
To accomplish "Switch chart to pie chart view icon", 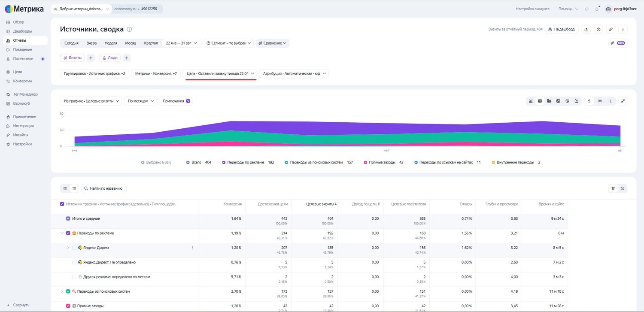I will [567, 101].
